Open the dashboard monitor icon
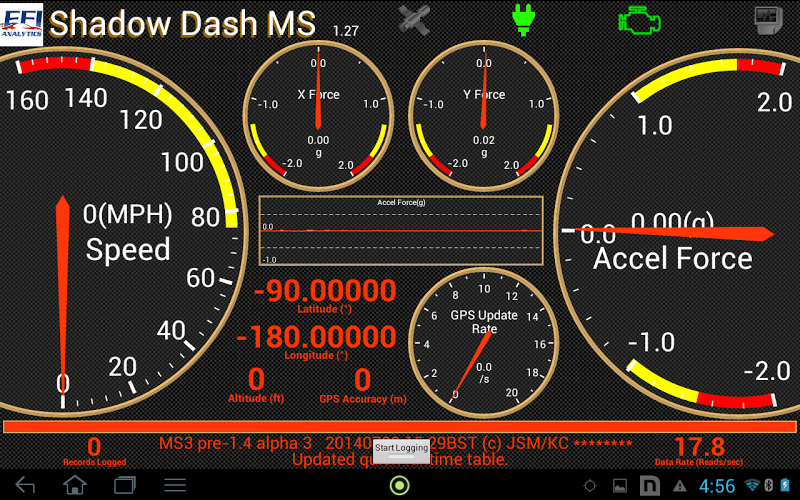Screen dimensions: 800x500 click(768, 20)
